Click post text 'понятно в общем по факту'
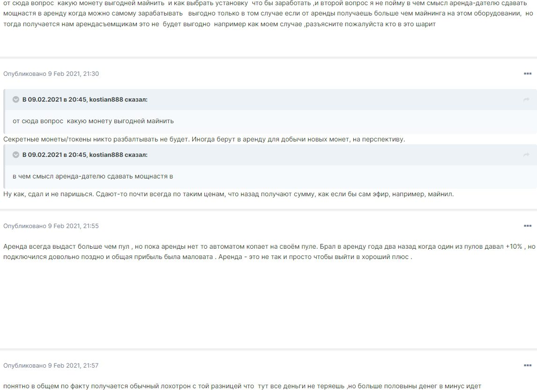The image size is (537, 392). pyautogui.click(x=242, y=386)
